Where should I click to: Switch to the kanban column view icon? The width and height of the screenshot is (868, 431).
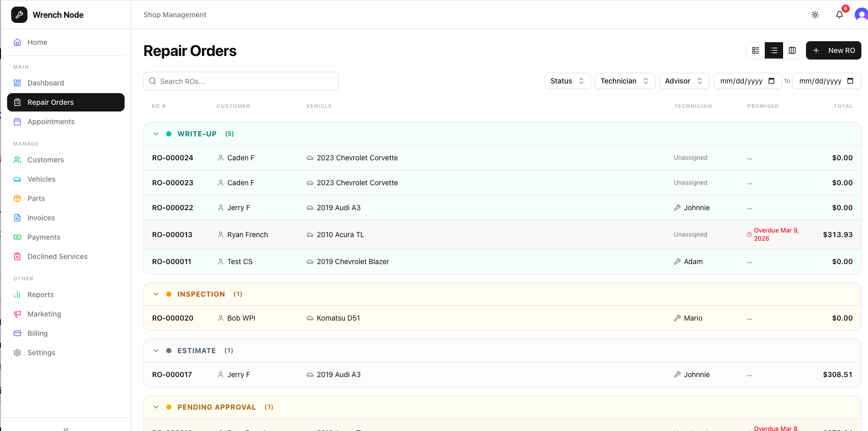(x=792, y=50)
